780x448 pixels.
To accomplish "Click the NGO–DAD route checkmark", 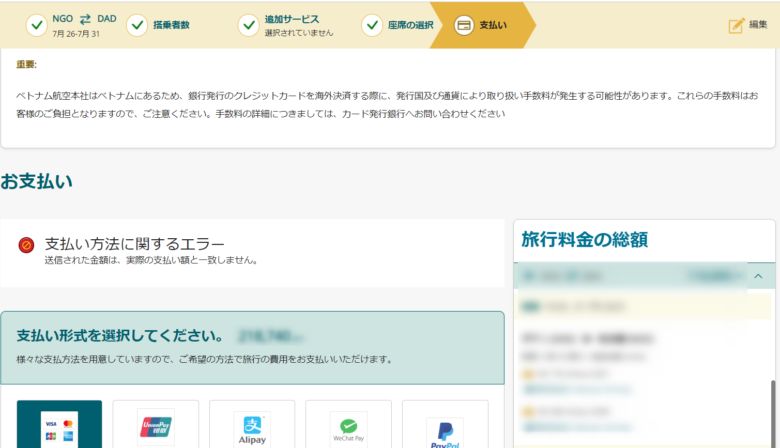I will click(x=36, y=25).
